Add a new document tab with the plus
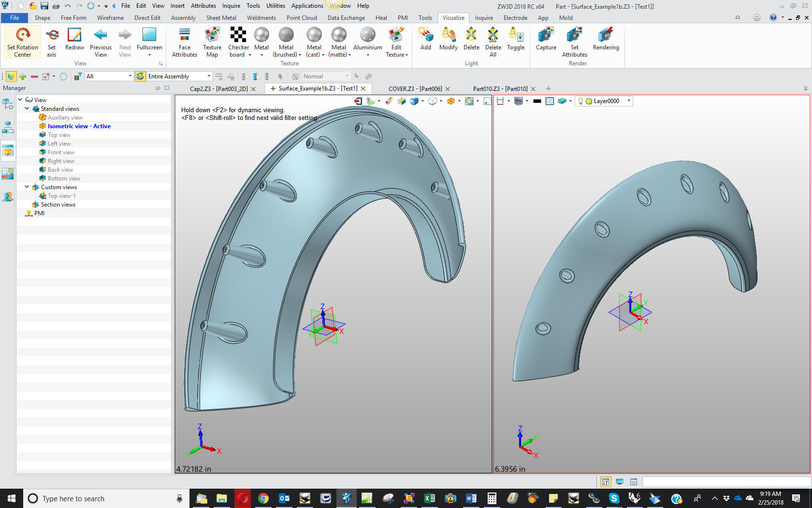The height and width of the screenshot is (508, 812). coord(548,89)
